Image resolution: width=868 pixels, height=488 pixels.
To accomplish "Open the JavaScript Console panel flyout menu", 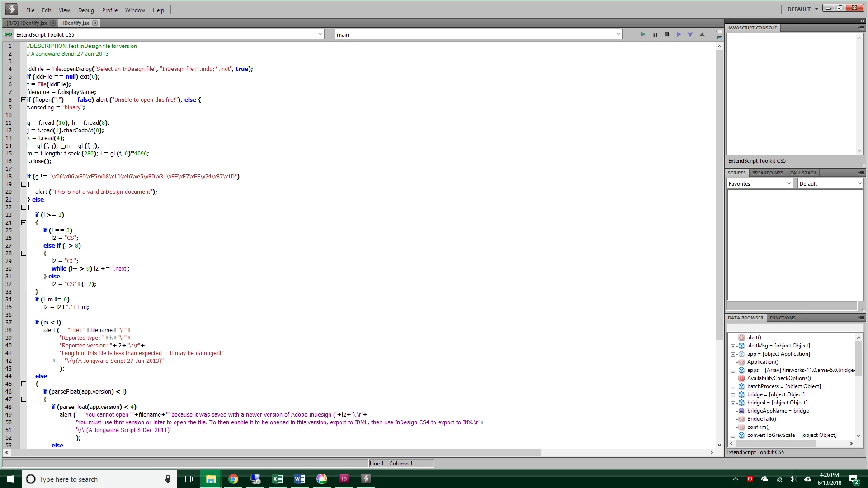I will point(860,28).
